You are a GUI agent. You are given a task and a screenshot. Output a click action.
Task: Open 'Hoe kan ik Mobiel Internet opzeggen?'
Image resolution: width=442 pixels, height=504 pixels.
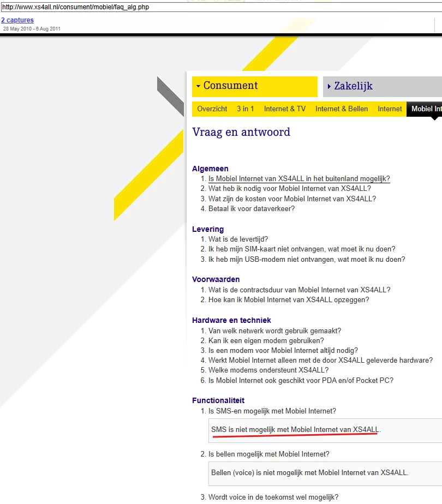289,300
